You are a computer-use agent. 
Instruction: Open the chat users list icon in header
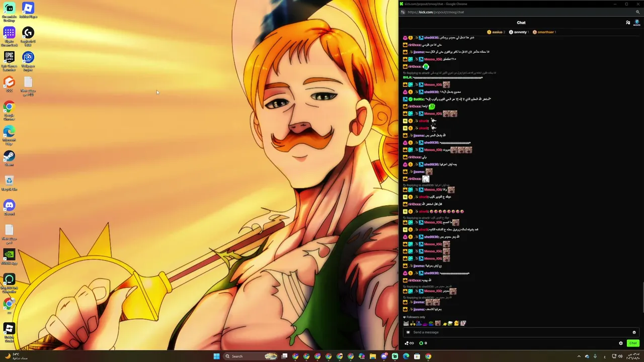628,23
